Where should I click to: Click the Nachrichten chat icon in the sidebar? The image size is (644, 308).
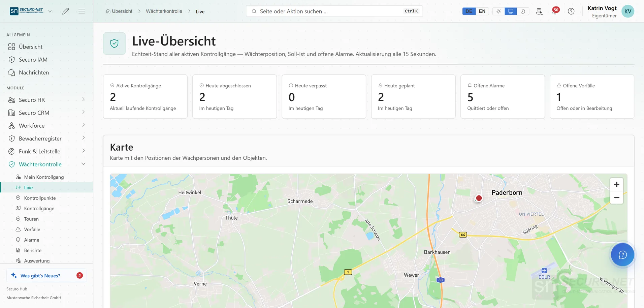point(11,72)
